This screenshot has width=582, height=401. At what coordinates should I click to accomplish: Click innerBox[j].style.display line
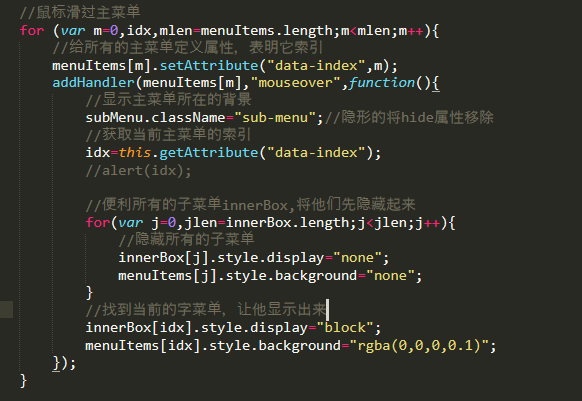click(x=254, y=258)
